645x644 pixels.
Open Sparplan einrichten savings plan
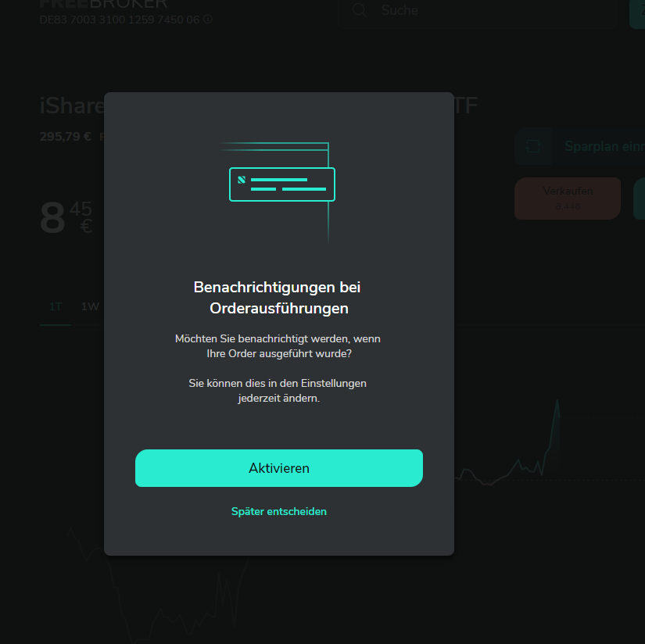click(580, 146)
